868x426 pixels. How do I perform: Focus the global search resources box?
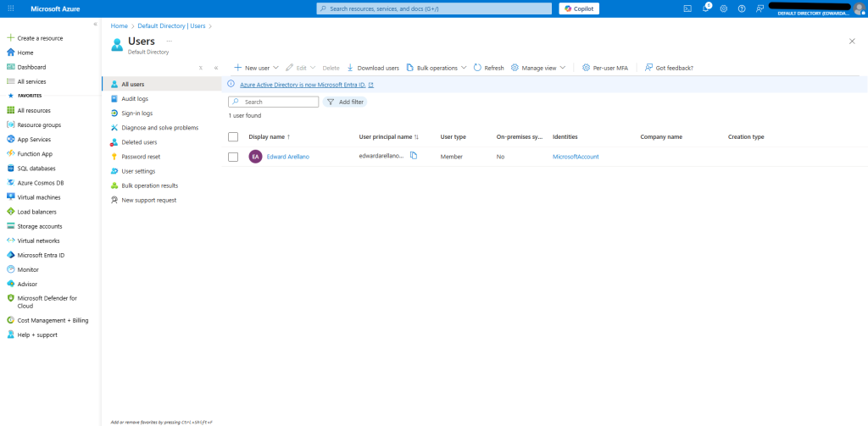434,8
